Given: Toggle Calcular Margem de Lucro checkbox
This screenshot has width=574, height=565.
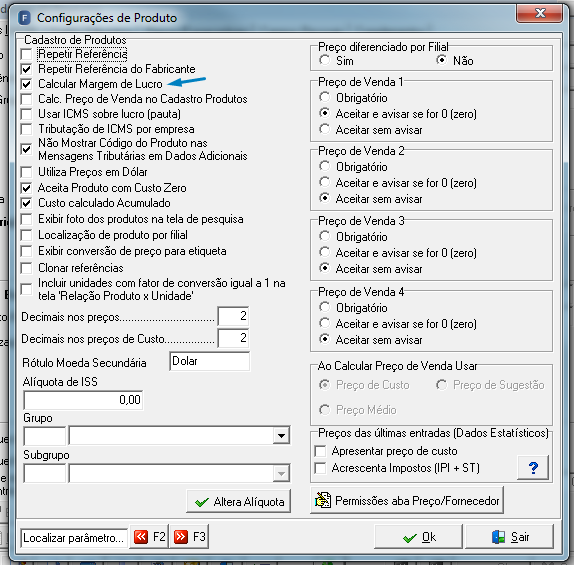Looking at the screenshot, I should 26,84.
